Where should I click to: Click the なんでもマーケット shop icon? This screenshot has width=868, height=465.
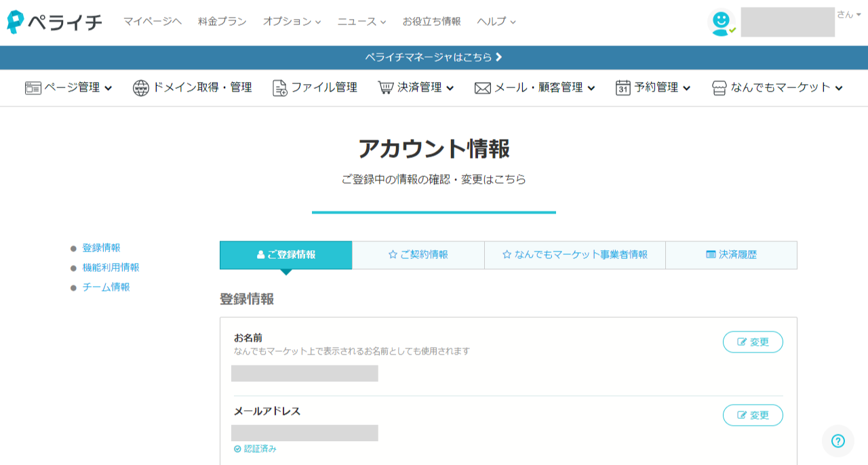click(719, 88)
